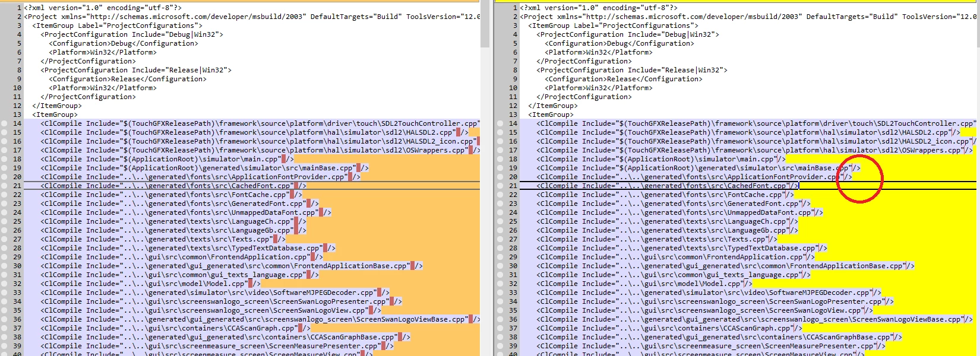Click ScreenSwanLogoView.cpp line in left pane

(x=211, y=310)
